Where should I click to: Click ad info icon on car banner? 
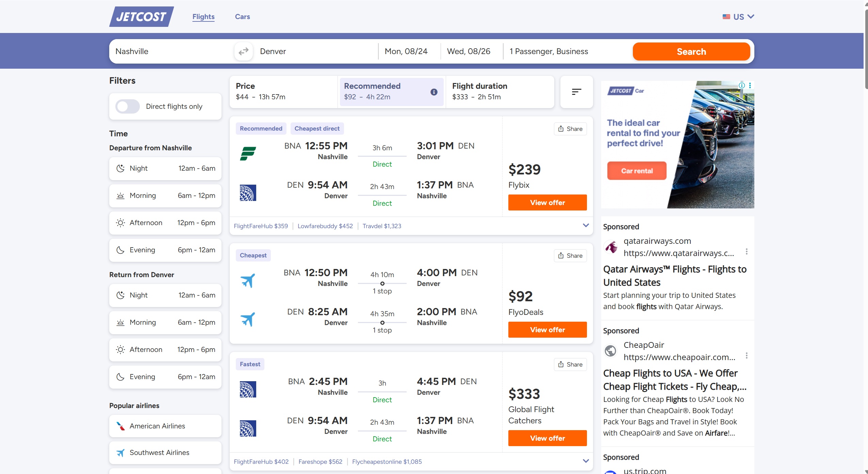(742, 85)
